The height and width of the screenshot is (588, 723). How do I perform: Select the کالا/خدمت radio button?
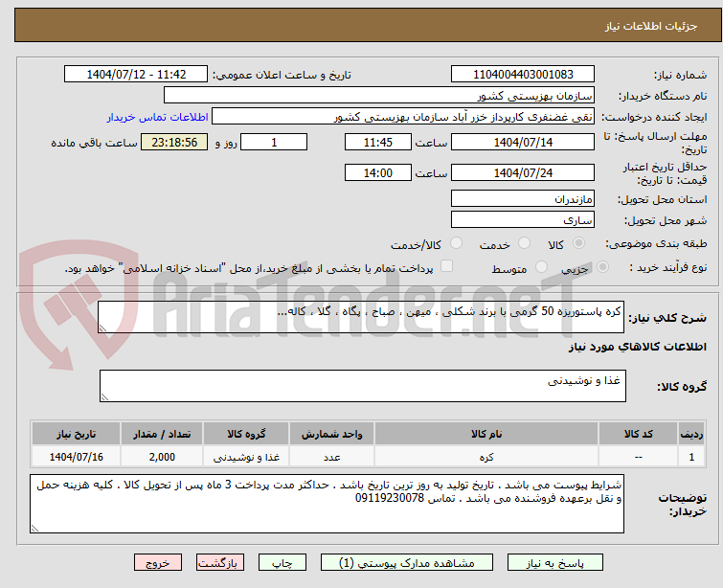(457, 243)
